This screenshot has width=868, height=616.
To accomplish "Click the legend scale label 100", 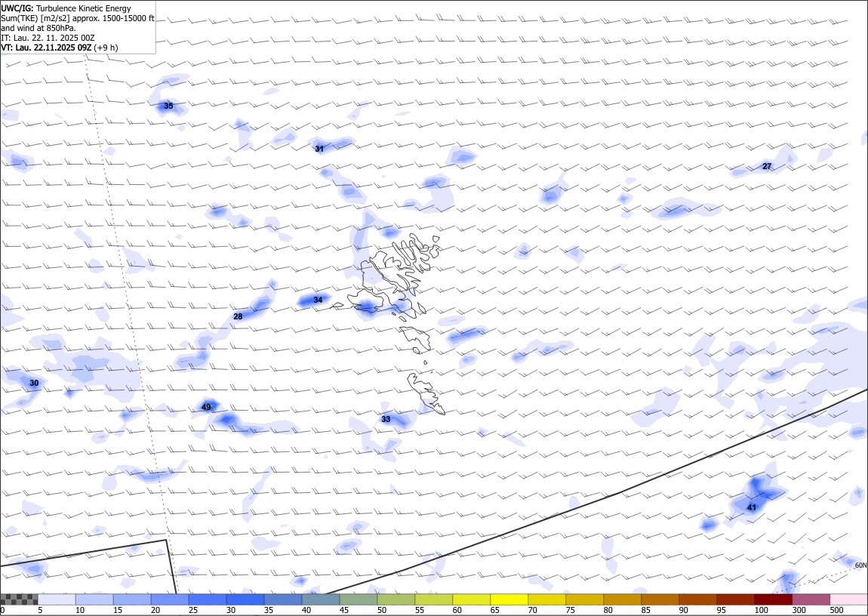I will pyautogui.click(x=761, y=610).
